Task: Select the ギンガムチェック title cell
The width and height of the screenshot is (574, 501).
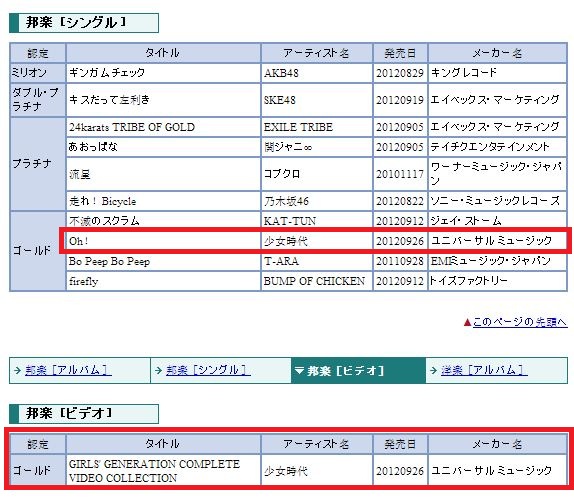Action: click(163, 73)
